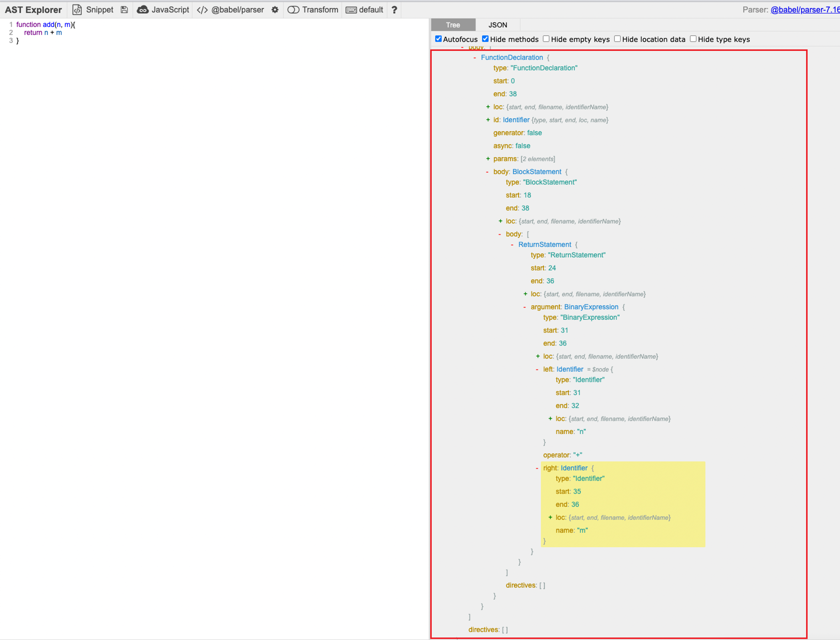The width and height of the screenshot is (840, 640).
Task: Click the JavaScript menu label
Action: point(170,10)
